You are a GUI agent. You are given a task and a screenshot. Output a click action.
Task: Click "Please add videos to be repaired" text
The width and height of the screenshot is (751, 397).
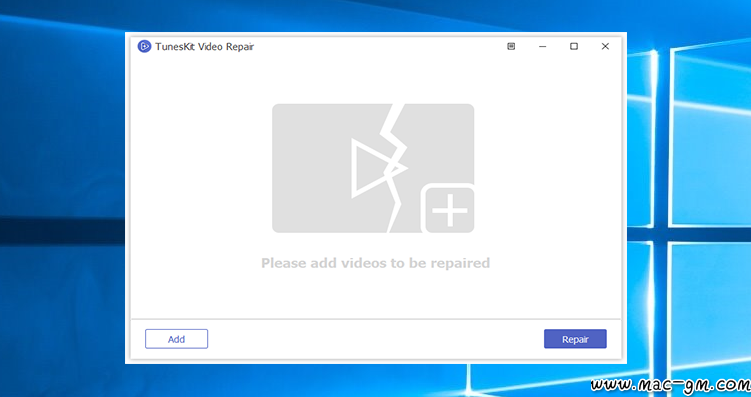tap(376, 263)
